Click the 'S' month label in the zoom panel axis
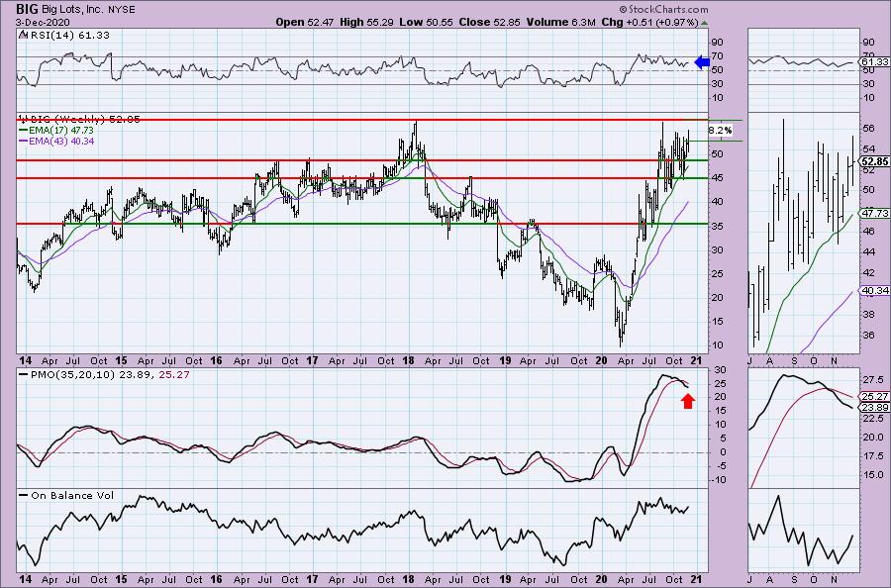The image size is (891, 588). [794, 360]
